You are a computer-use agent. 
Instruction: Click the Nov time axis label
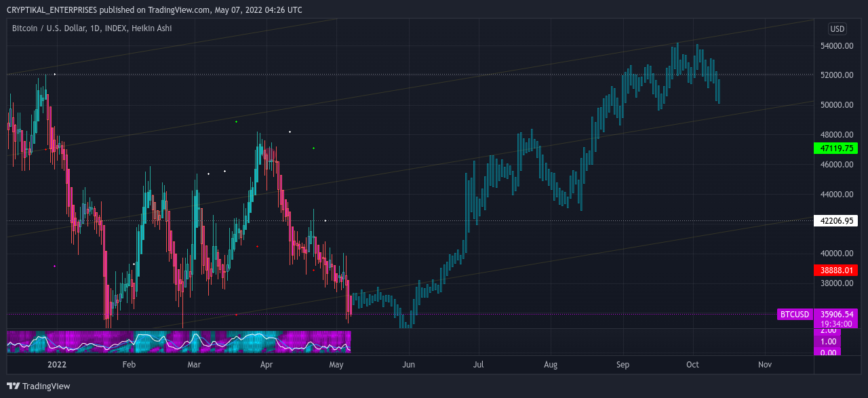[765, 365]
